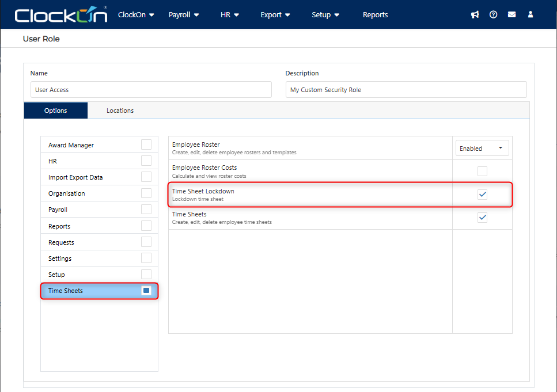Open the messages envelope icon

[x=511, y=15]
